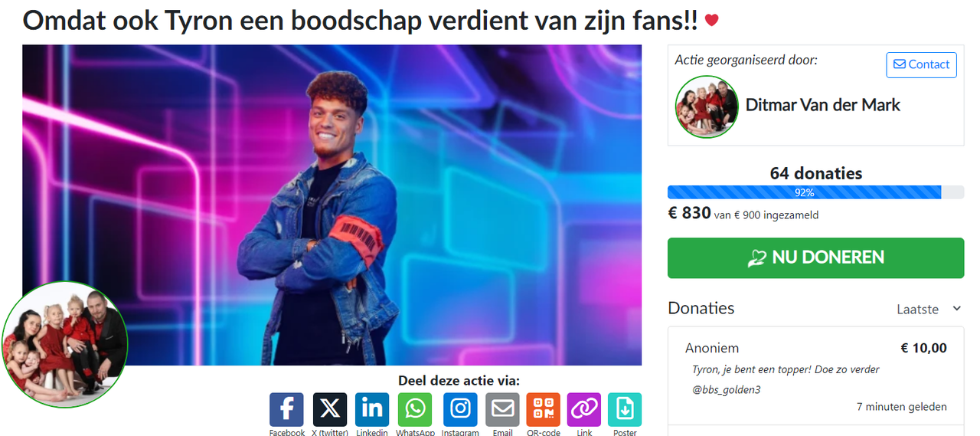Click the NU DONEREN button
980x436 pixels.
tap(815, 257)
